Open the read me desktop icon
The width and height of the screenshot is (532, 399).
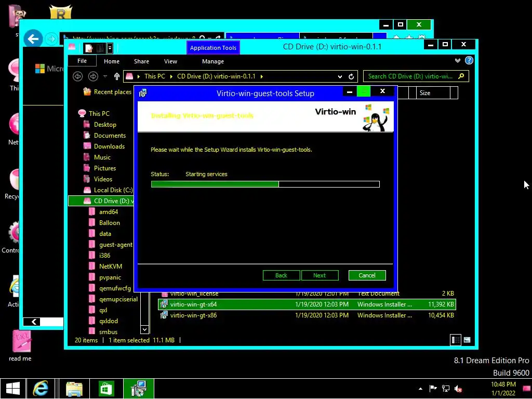pyautogui.click(x=20, y=345)
